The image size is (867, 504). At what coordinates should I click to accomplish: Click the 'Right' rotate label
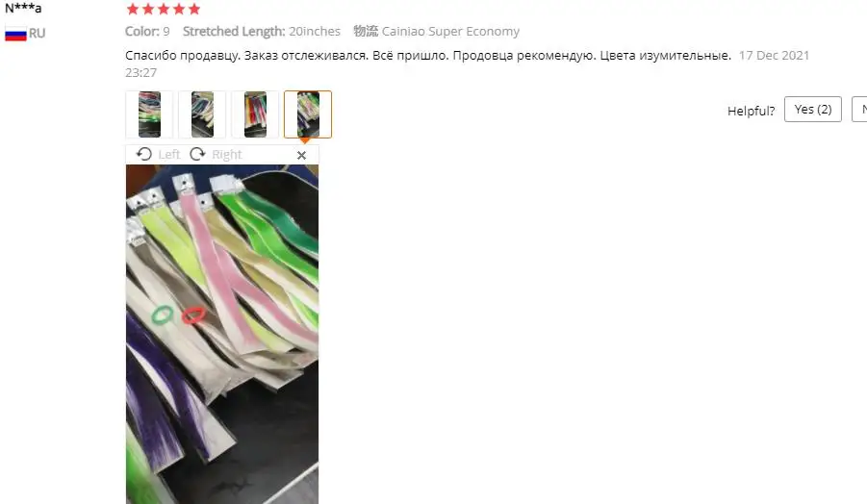(227, 155)
